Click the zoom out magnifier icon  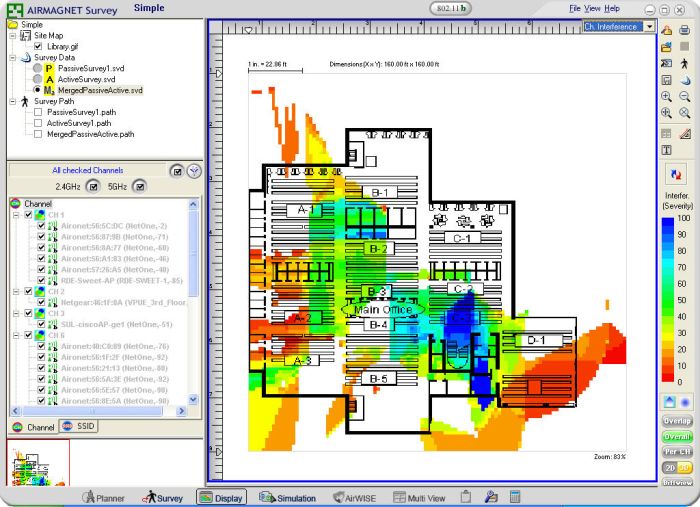[x=684, y=96]
